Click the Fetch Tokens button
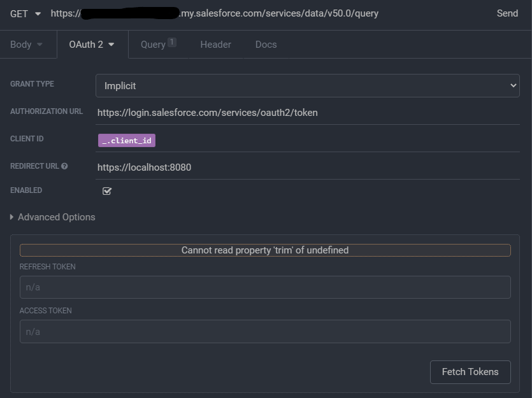 470,372
